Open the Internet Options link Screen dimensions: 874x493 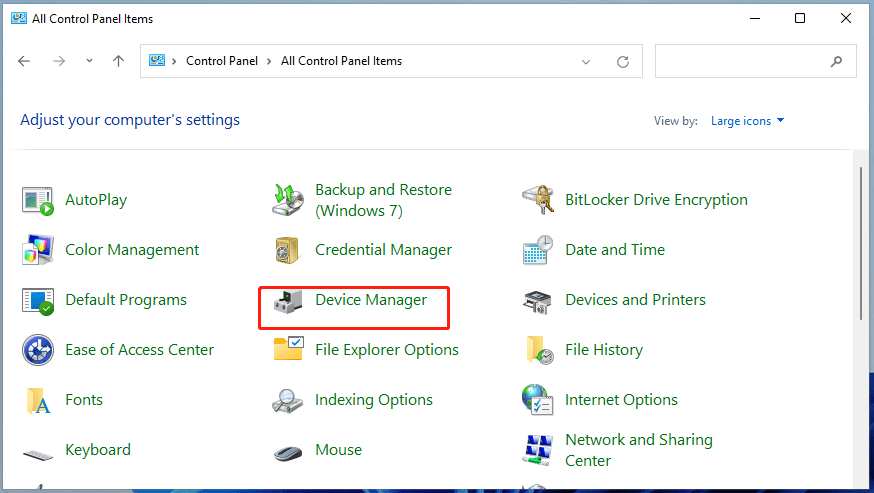[x=621, y=400]
